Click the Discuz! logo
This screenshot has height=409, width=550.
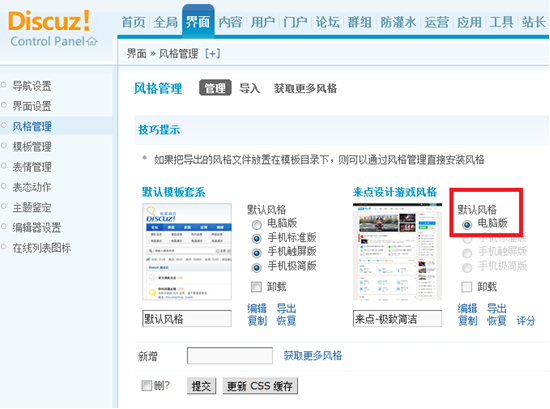[49, 21]
